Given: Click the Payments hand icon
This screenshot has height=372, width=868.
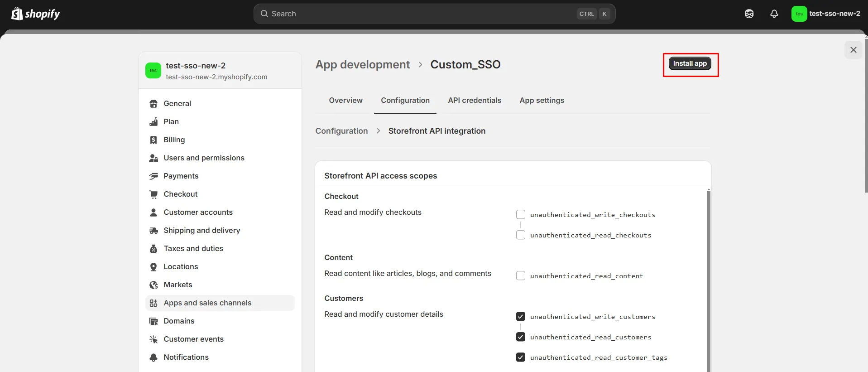Looking at the screenshot, I should 153,176.
